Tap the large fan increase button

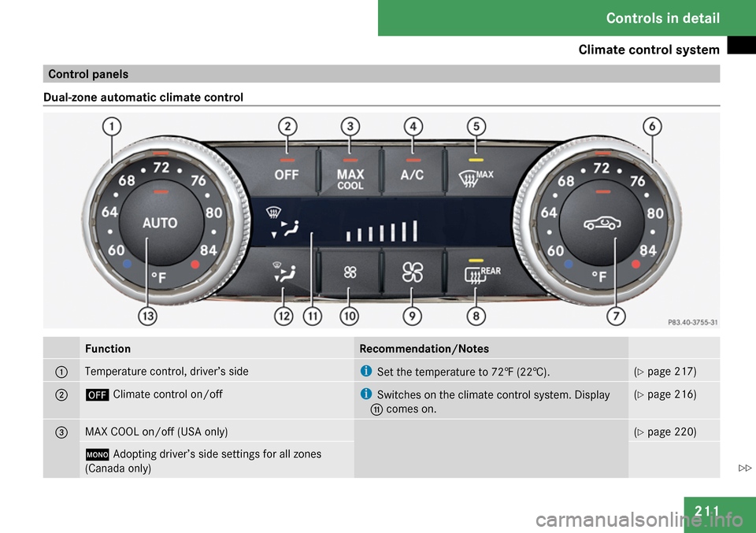pyautogui.click(x=412, y=272)
